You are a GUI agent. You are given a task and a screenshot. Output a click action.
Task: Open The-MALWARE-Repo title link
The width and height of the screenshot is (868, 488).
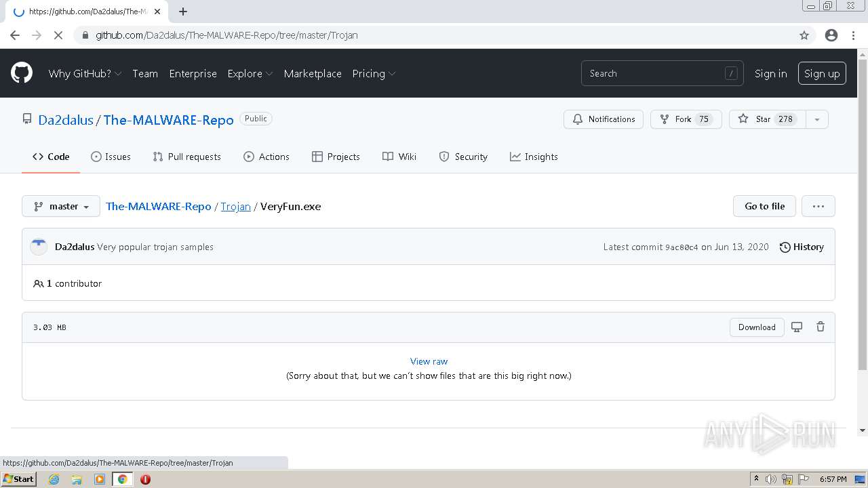pyautogui.click(x=168, y=120)
